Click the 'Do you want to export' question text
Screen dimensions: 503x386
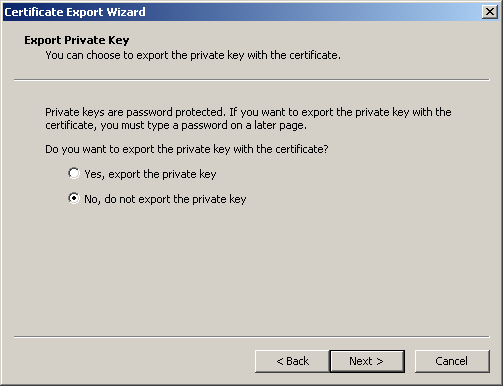click(x=187, y=149)
